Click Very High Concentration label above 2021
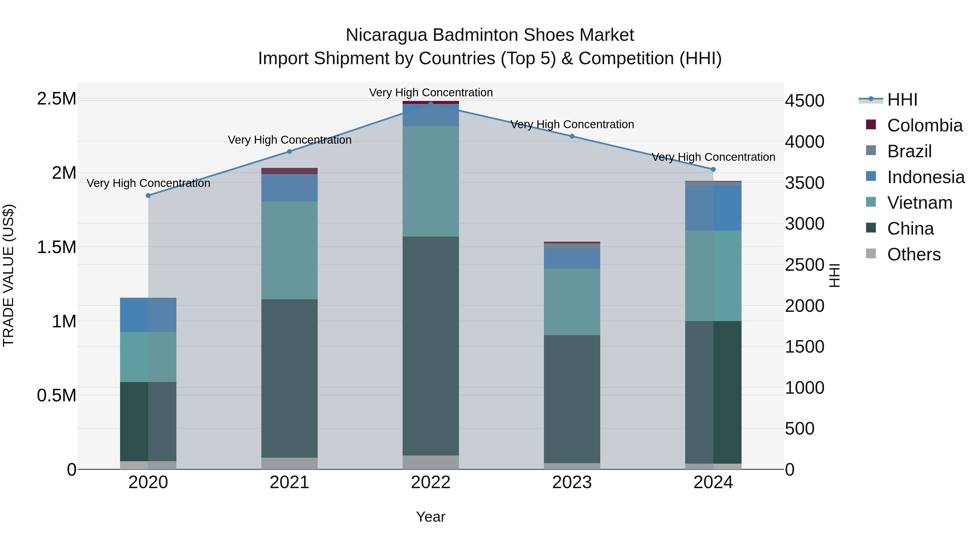The width and height of the screenshot is (980, 551). pos(290,140)
